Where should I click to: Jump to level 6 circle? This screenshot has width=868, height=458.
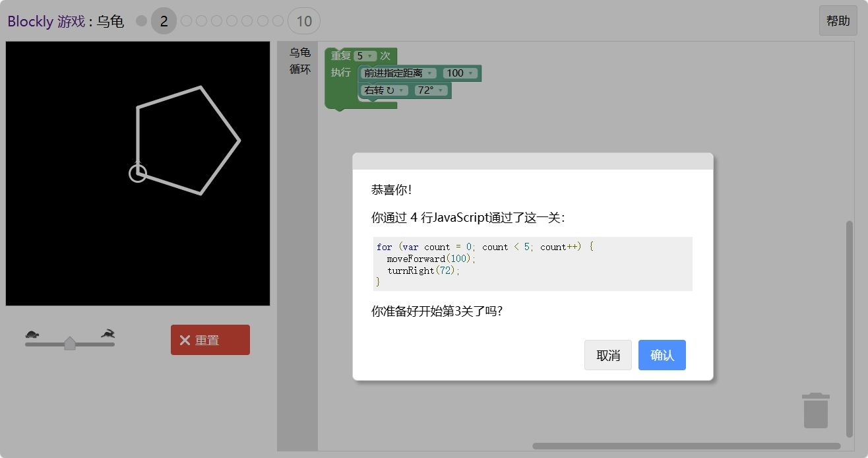pyautogui.click(x=232, y=21)
